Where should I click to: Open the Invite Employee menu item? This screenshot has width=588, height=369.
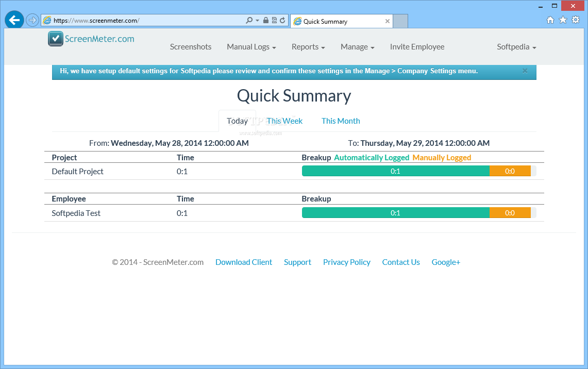[x=417, y=47]
